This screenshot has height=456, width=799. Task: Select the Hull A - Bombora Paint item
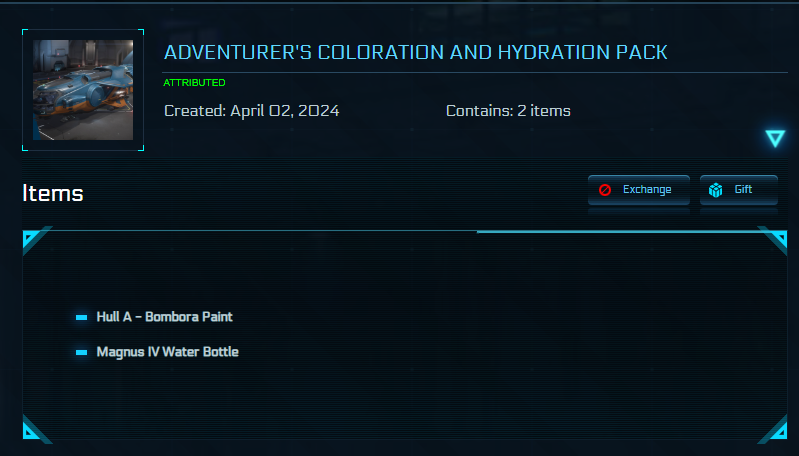click(165, 317)
